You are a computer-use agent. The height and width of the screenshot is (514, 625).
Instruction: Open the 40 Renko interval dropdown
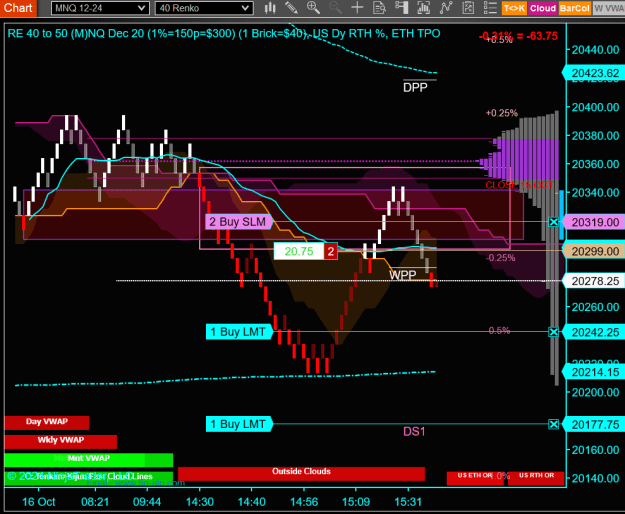[204, 8]
